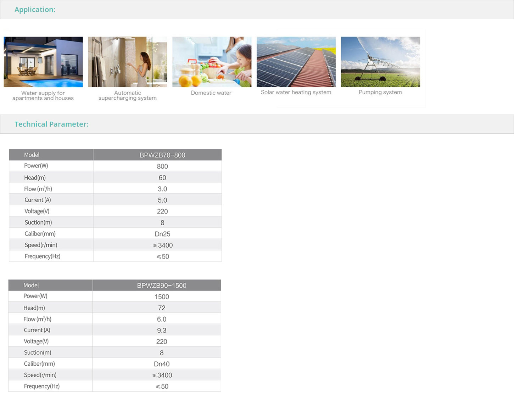This screenshot has height=420, width=514.
Task: Click Caliber(mm) label in the BPWZB90-1500 table
Action: tap(39, 364)
